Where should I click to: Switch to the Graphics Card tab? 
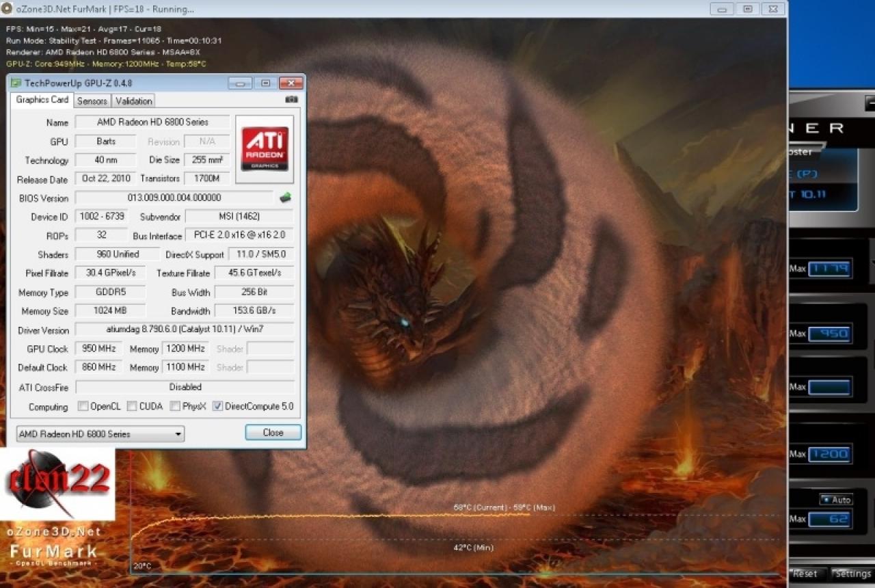click(x=42, y=100)
